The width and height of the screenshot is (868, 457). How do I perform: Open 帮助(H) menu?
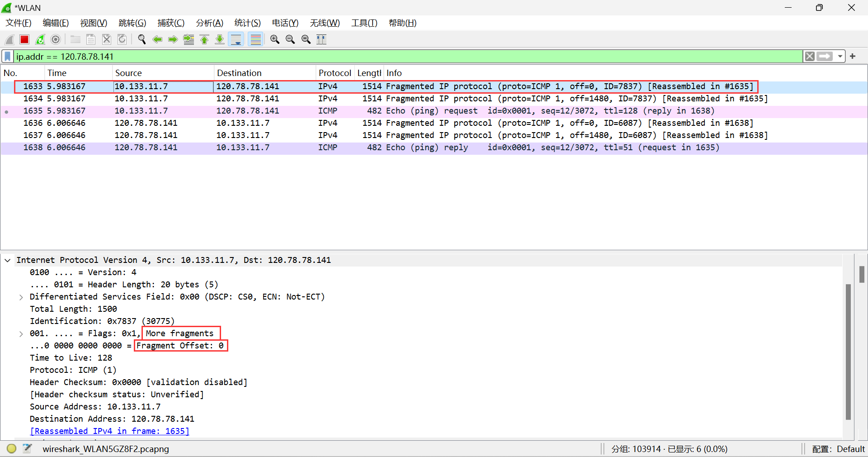[x=403, y=23]
